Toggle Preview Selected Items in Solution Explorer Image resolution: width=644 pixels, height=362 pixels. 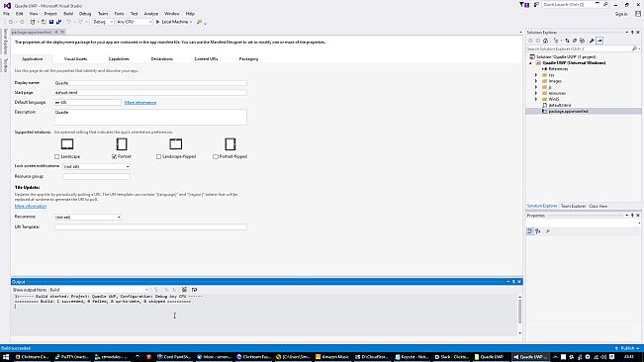599,41
